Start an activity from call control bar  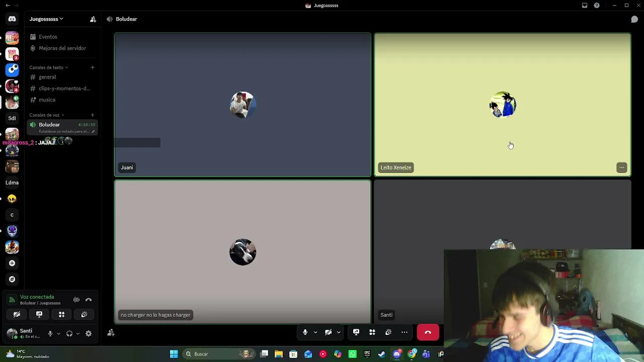372,332
